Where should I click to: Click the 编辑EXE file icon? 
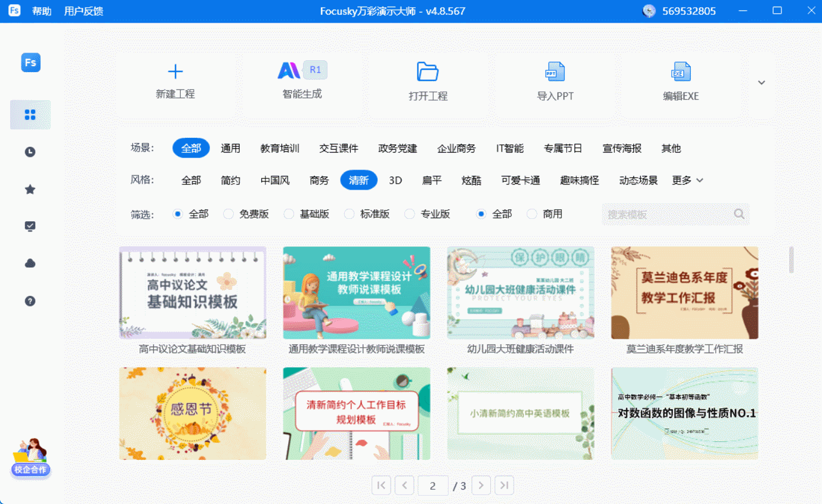[681, 72]
